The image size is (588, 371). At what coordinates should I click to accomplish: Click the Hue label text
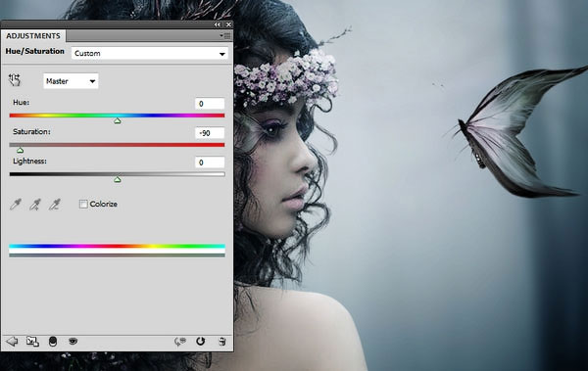(21, 103)
